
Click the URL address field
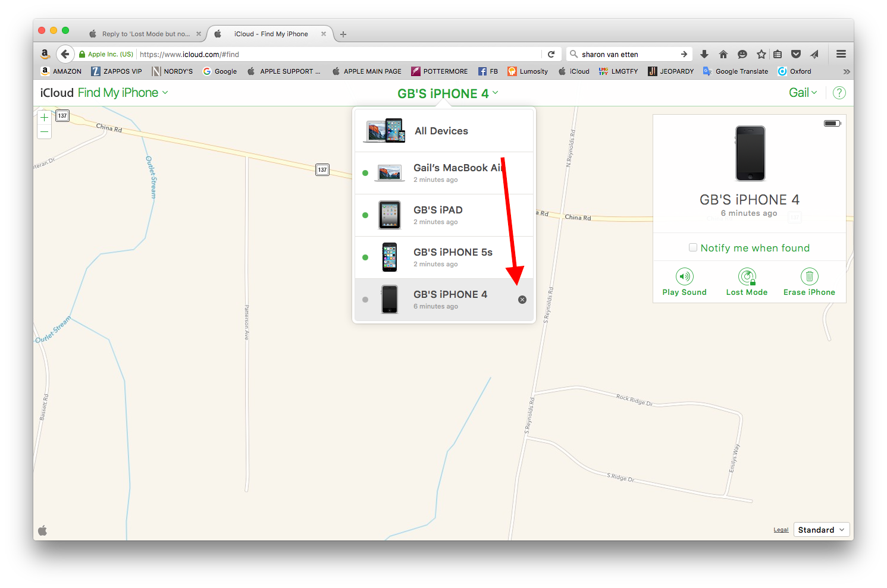tap(339, 54)
